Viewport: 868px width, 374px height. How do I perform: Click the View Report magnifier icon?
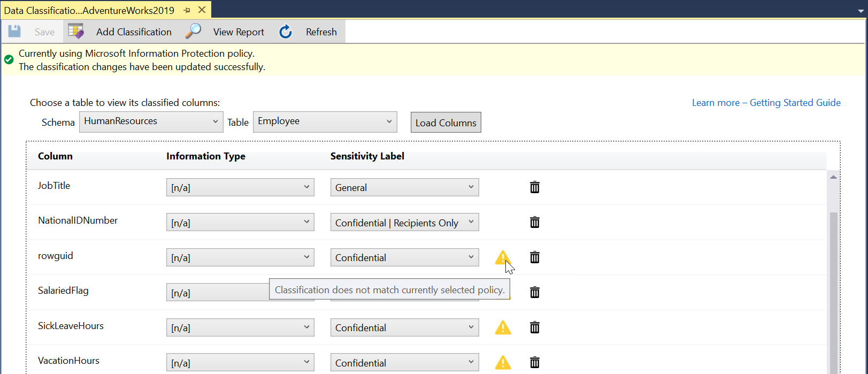point(193,32)
